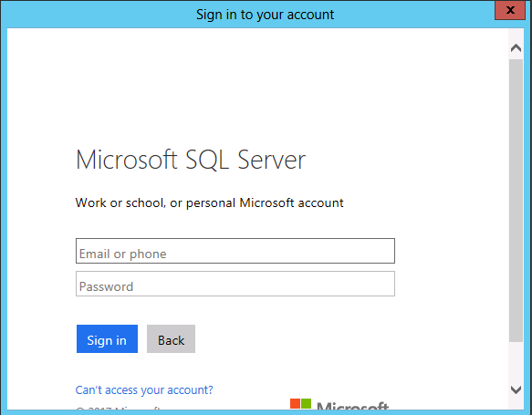Click the green square of Microsoft logo

tap(306, 404)
